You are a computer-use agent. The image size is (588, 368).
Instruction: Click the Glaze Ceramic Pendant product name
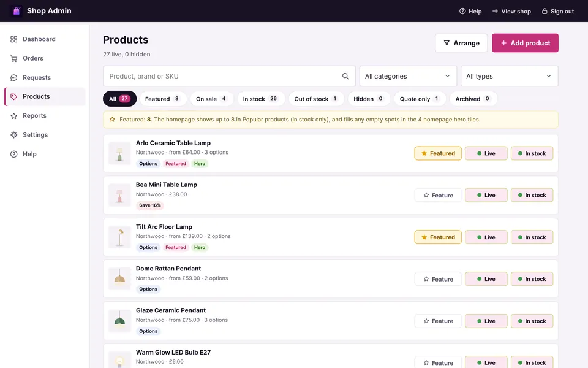pyautogui.click(x=171, y=310)
